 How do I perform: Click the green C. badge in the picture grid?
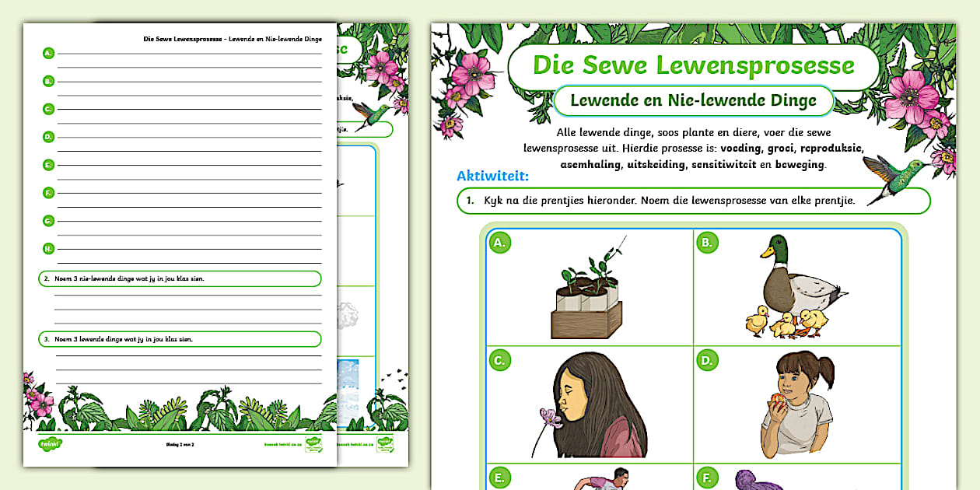click(x=500, y=359)
